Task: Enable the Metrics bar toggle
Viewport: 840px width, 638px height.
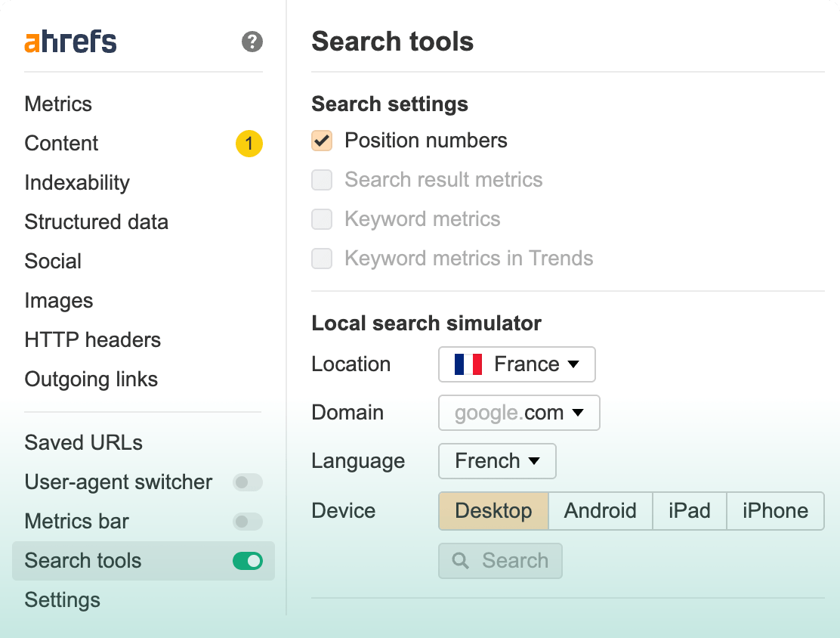Action: (247, 522)
